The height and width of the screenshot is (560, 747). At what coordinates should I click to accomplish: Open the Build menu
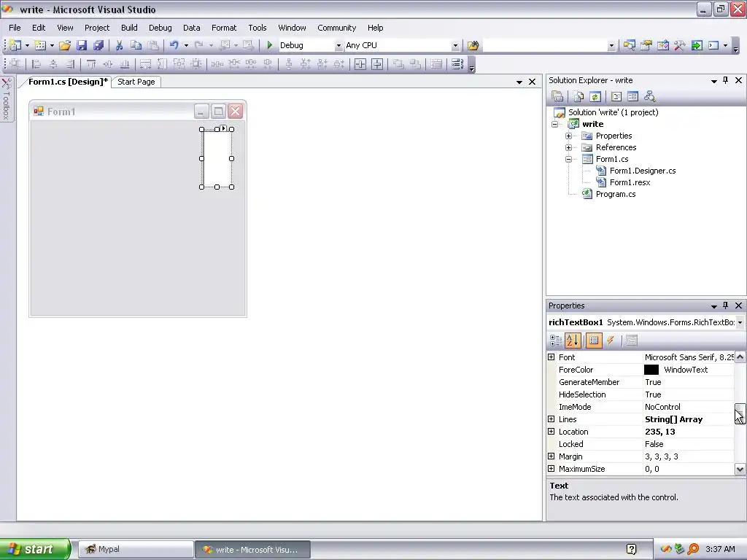tap(129, 28)
